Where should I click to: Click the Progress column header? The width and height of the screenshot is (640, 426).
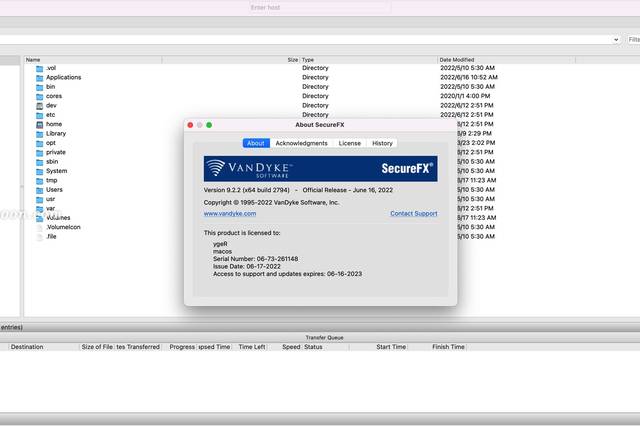182,347
